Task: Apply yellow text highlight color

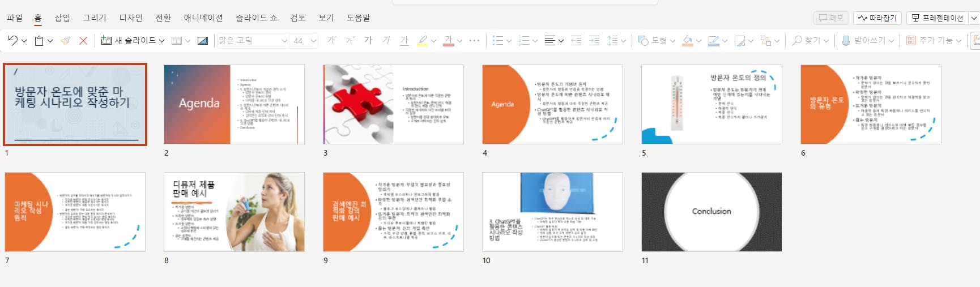Action: 423,41
